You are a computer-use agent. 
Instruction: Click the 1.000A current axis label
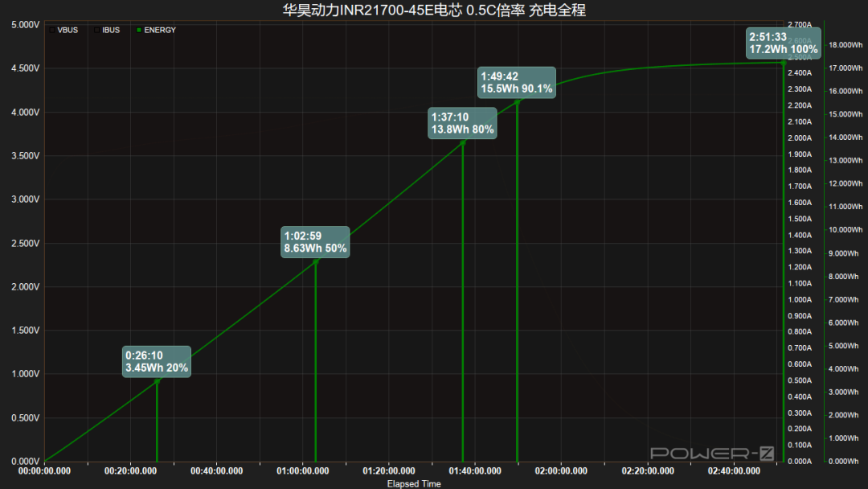click(800, 300)
